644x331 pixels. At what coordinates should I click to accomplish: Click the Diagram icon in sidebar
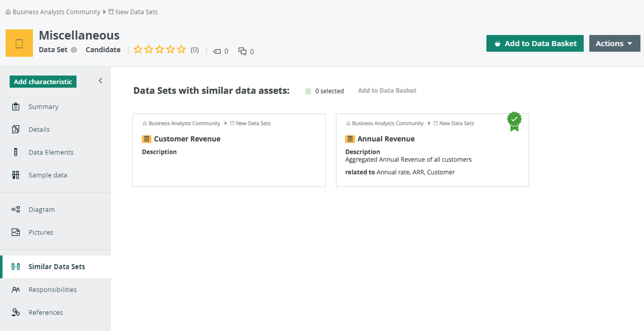tap(16, 209)
